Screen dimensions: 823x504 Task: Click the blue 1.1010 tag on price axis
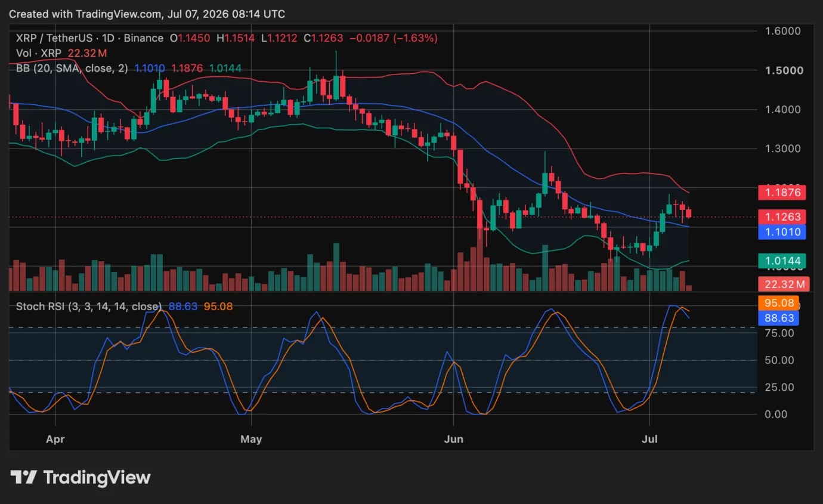782,232
